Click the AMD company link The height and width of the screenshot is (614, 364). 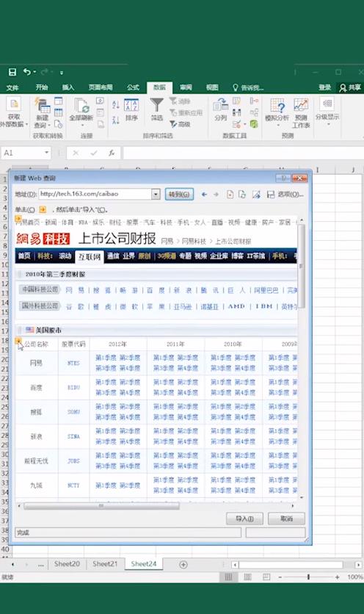coord(236,306)
